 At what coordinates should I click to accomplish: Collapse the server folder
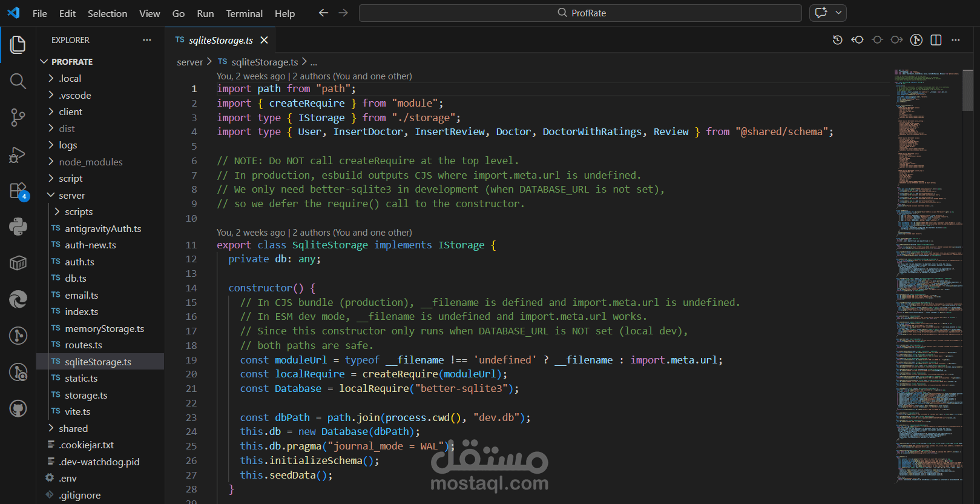point(51,195)
